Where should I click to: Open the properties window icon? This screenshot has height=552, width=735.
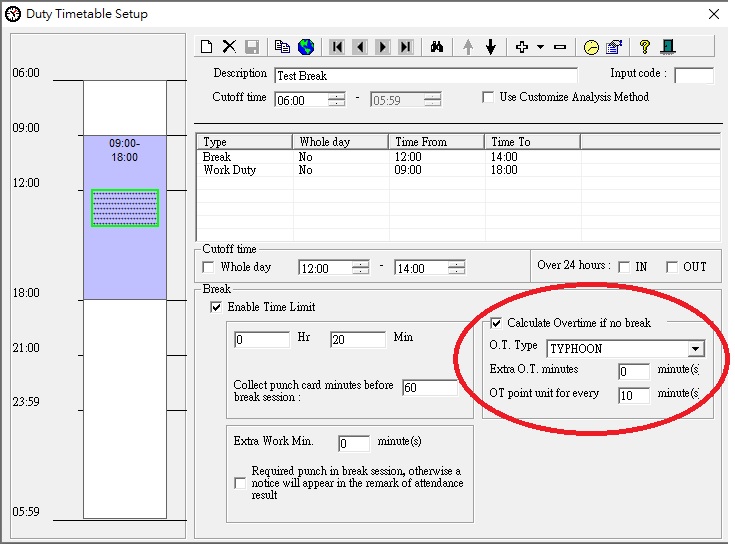[x=614, y=47]
